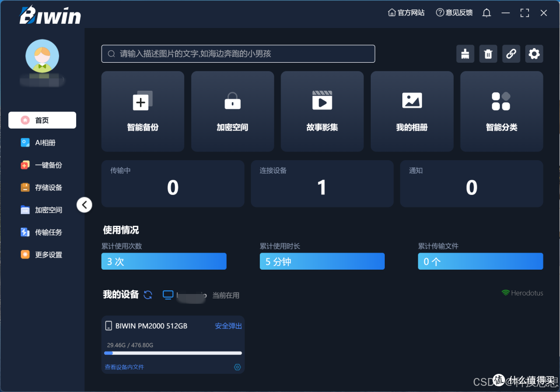Open the trash bin icon
Image resolution: width=560 pixels, height=392 pixels.
[x=488, y=54]
